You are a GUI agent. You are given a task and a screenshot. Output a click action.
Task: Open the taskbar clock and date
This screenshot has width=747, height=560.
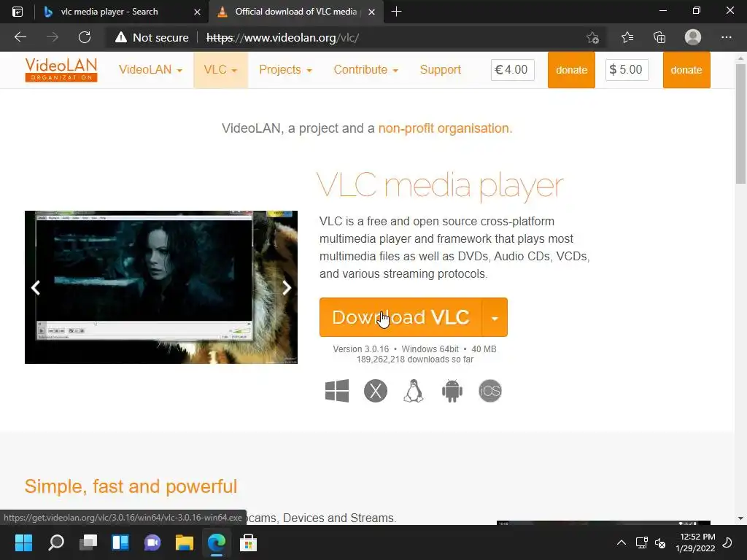point(695,542)
